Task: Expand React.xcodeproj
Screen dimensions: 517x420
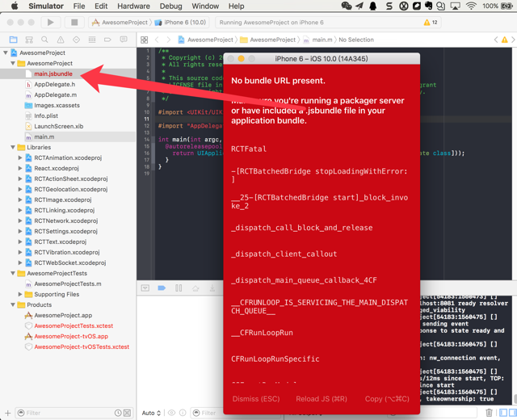Action: [x=20, y=169]
